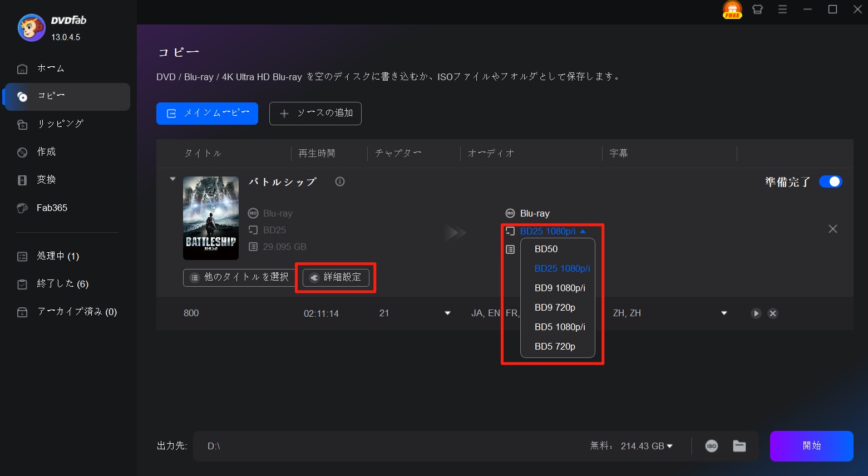Open the FREE gift promotion icon

(x=732, y=9)
